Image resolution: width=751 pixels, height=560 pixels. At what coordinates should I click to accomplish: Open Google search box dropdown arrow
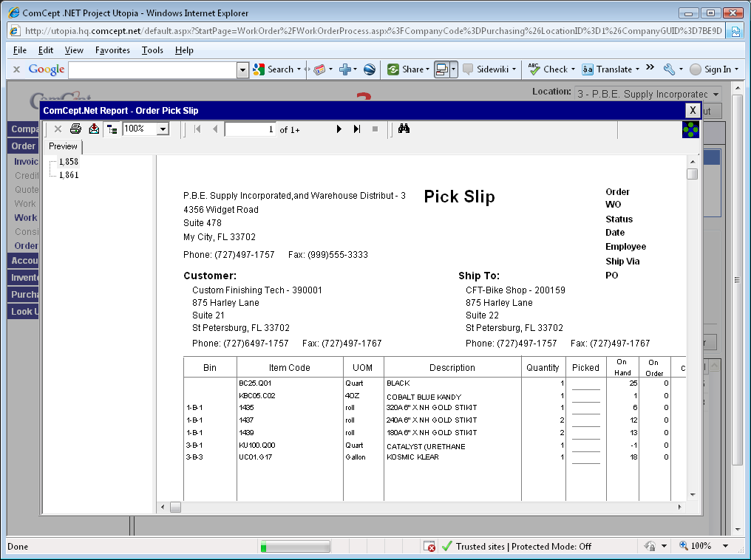[242, 69]
